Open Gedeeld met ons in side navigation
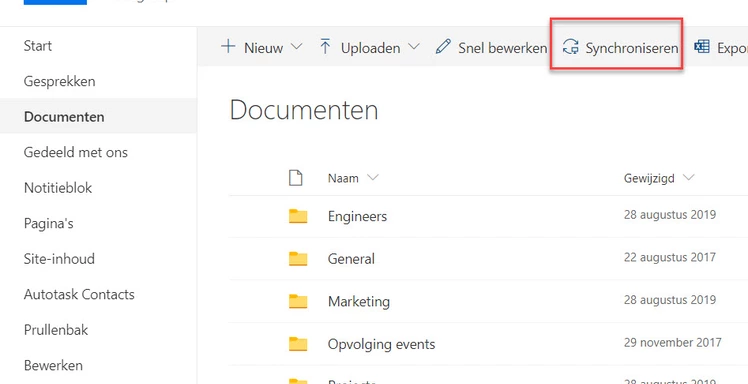The image size is (748, 384). pyautogui.click(x=76, y=153)
